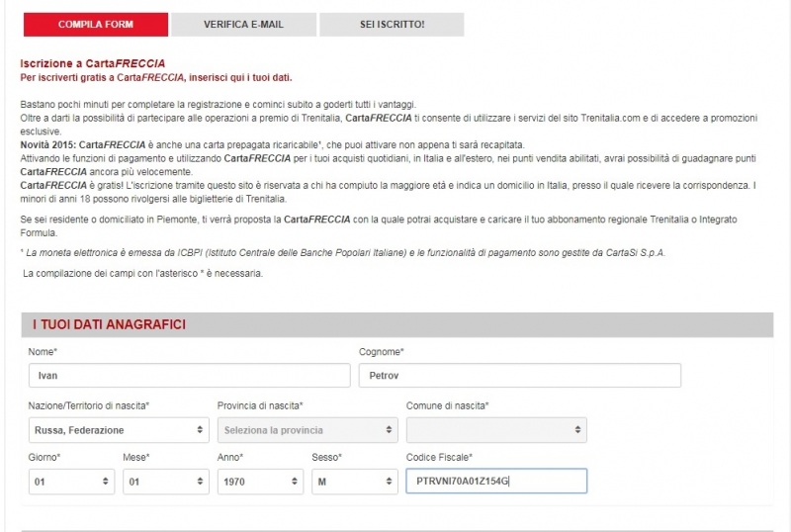Click the 'Mese*' label
The image size is (791, 532).
click(136, 457)
